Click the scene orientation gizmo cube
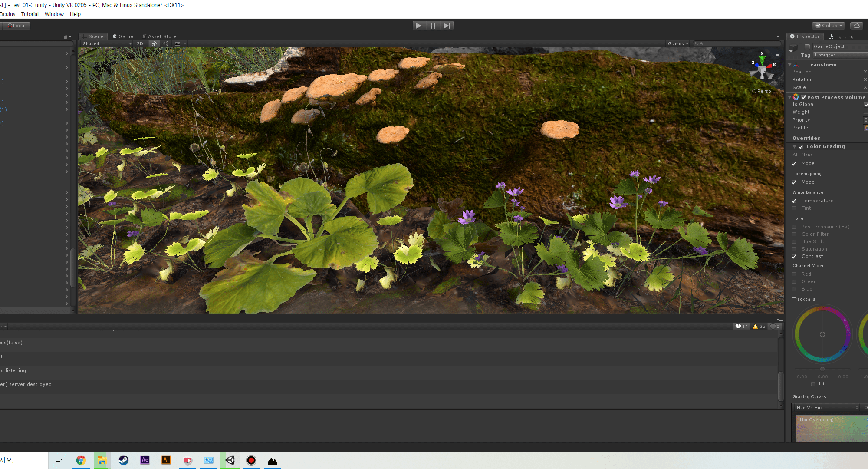The width and height of the screenshot is (868, 469). tap(762, 69)
